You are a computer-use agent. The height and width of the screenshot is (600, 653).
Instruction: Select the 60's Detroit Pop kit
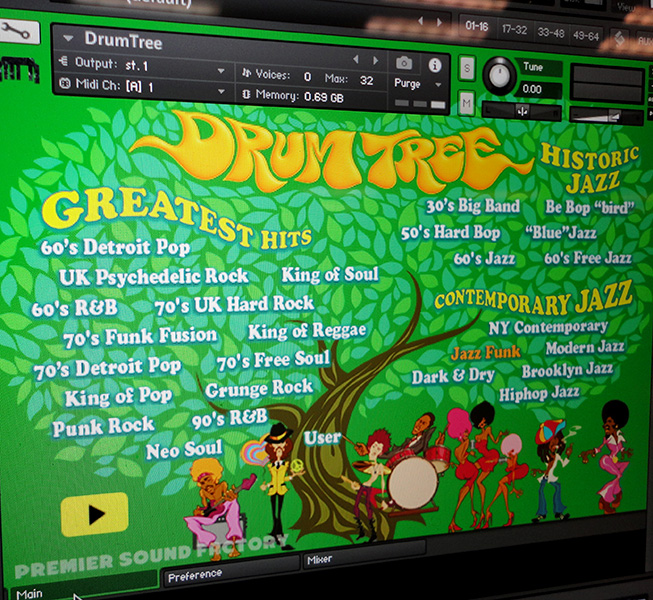(115, 247)
